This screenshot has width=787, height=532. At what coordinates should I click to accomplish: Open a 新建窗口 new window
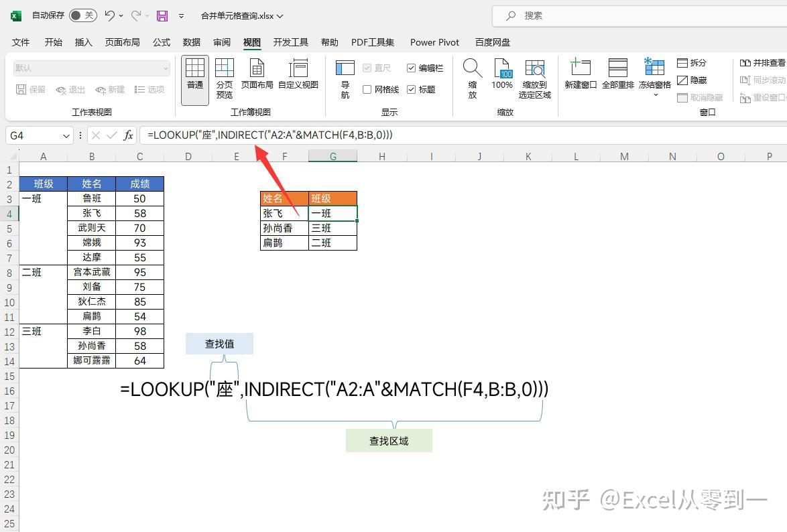tap(581, 74)
